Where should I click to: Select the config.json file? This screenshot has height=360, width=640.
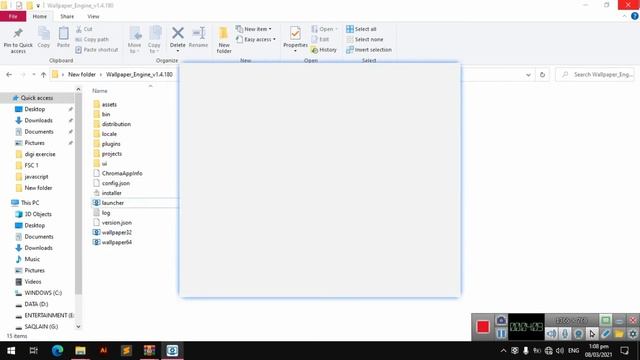click(x=116, y=183)
